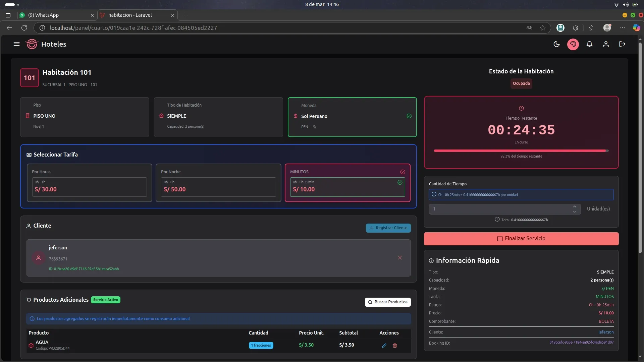
Task: Decrease unit quantity with down arrow
Action: point(575,212)
